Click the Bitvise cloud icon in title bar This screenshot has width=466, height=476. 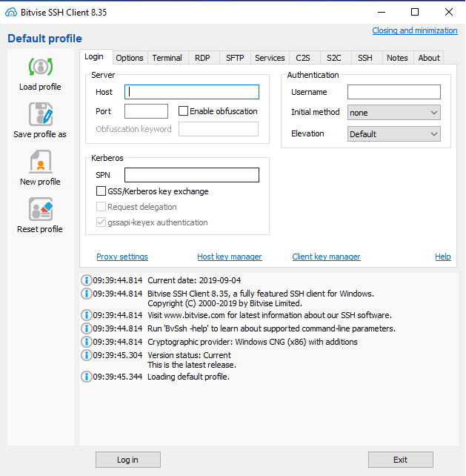click(11, 12)
